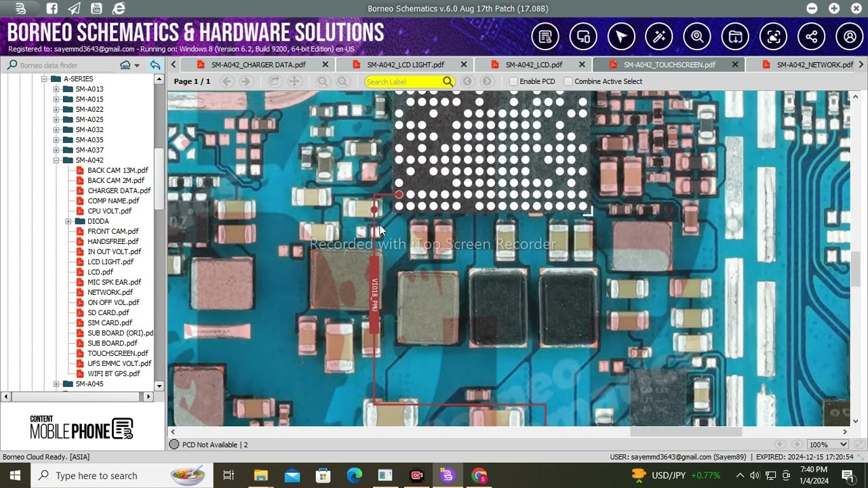Activate the magic wand round tool

tap(659, 37)
